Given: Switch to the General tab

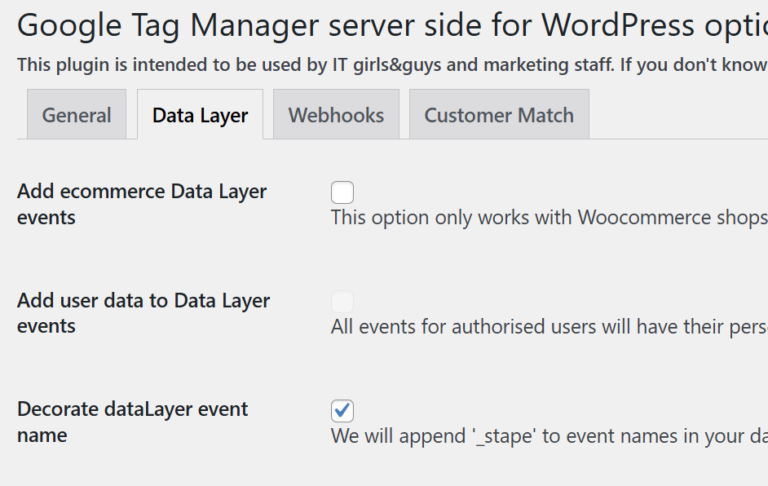Looking at the screenshot, I should click(x=77, y=115).
